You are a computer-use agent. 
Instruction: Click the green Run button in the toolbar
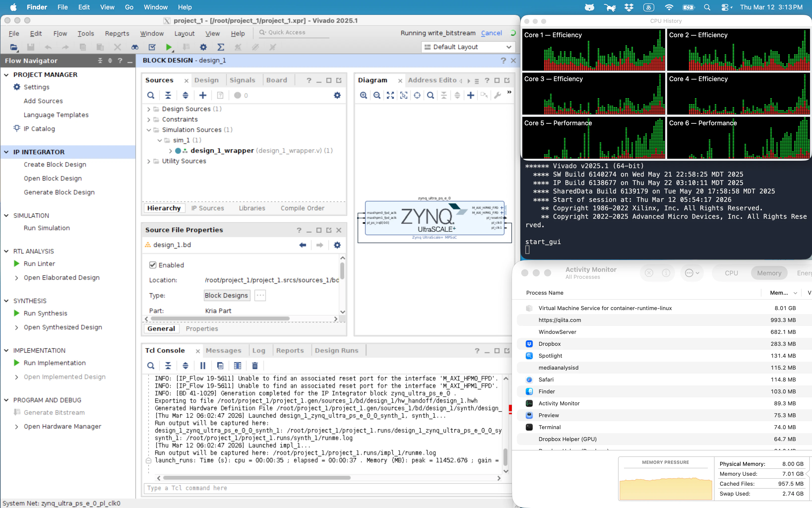point(169,47)
